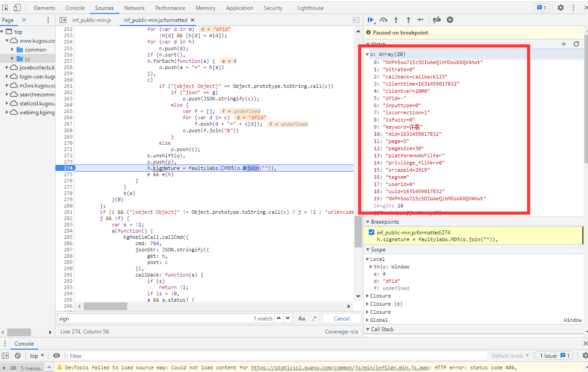Open the Network tab
The height and width of the screenshot is (372, 588).
(x=134, y=8)
